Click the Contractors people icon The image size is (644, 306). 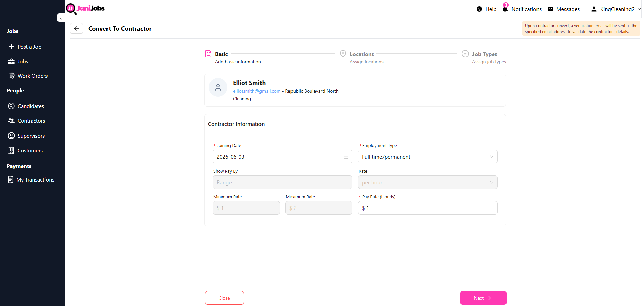pyautogui.click(x=11, y=121)
